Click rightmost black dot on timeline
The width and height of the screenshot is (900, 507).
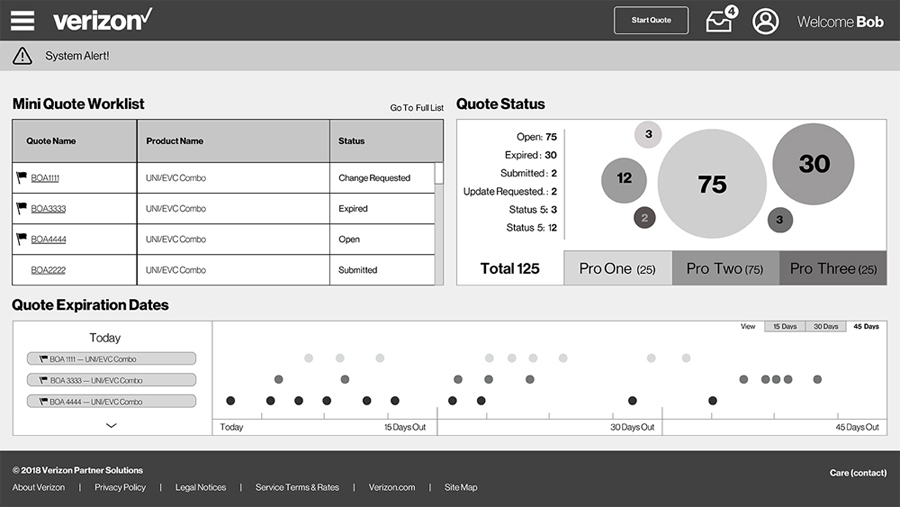click(712, 401)
